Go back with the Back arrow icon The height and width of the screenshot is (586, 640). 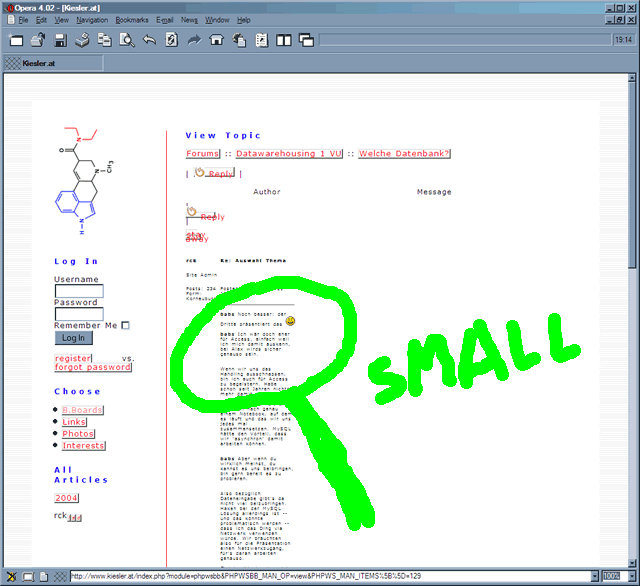point(149,41)
